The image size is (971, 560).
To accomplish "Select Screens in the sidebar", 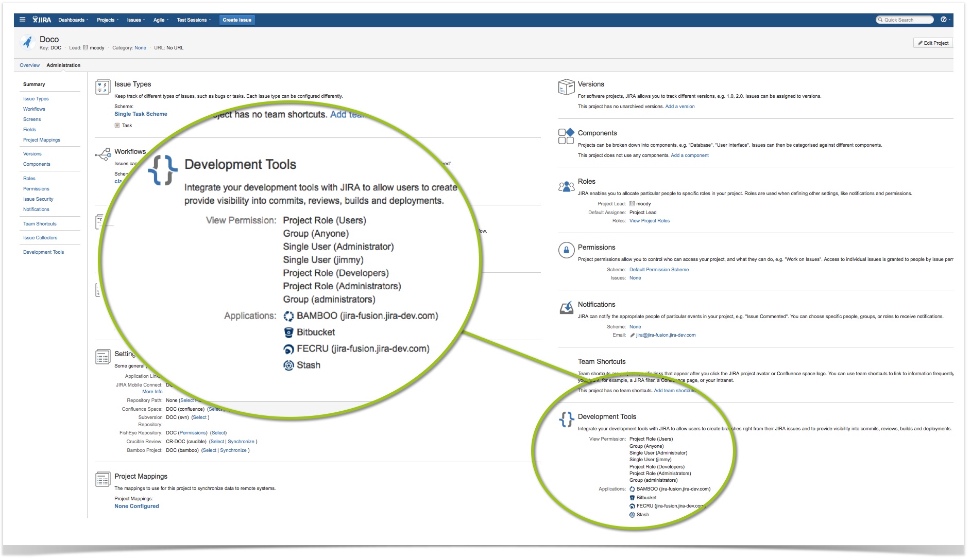I will 32,119.
